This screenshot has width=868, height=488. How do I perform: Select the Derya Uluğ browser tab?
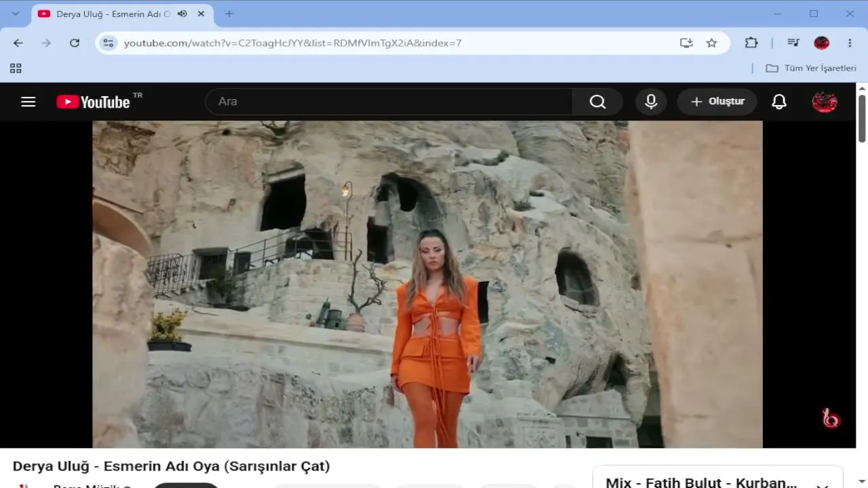[x=122, y=14]
